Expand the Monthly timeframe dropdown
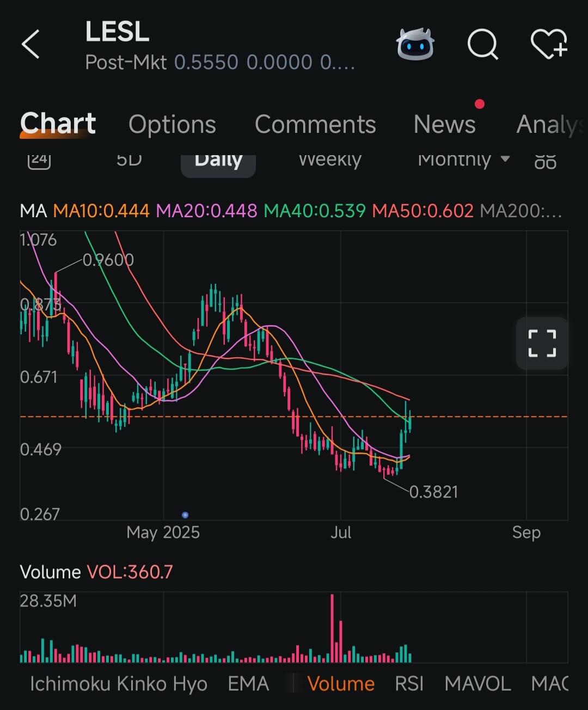588x710 pixels. tap(463, 160)
